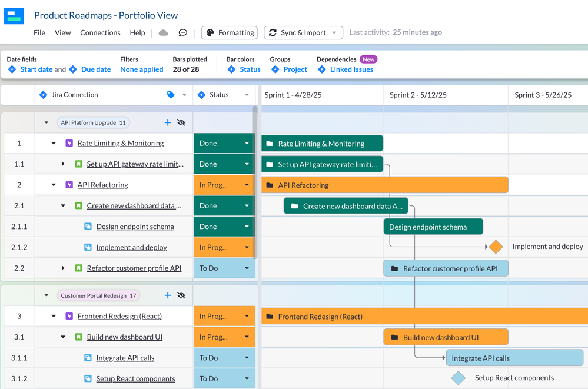Click the story icon beside Set up API gateway
The height and width of the screenshot is (389, 588).
pos(78,164)
